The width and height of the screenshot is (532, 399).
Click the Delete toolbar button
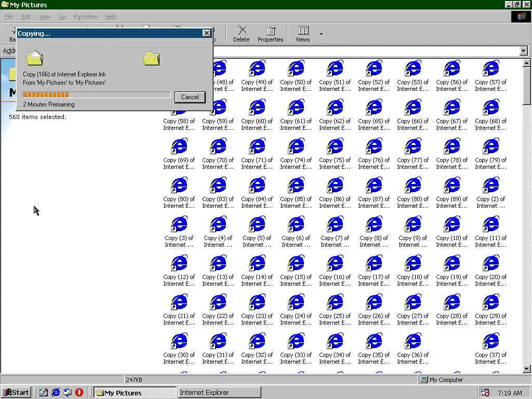point(241,34)
